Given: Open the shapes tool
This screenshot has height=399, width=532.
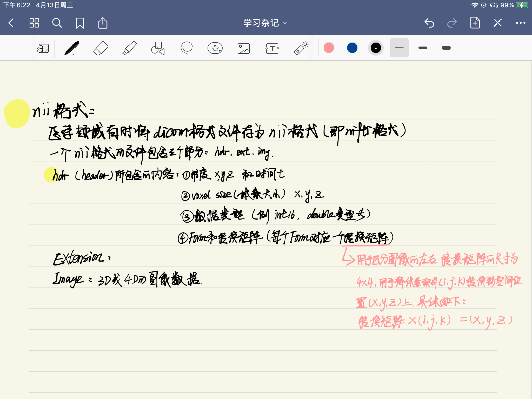Looking at the screenshot, I should point(157,48).
